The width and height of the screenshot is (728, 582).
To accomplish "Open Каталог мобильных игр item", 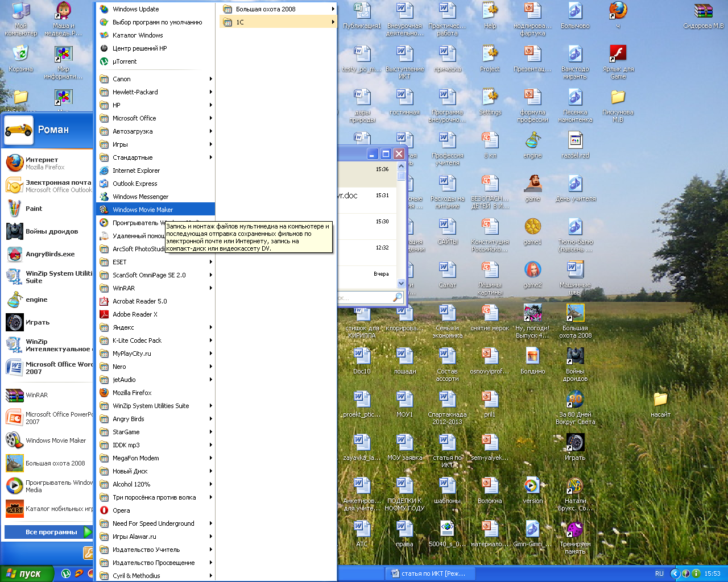I will [x=48, y=509].
